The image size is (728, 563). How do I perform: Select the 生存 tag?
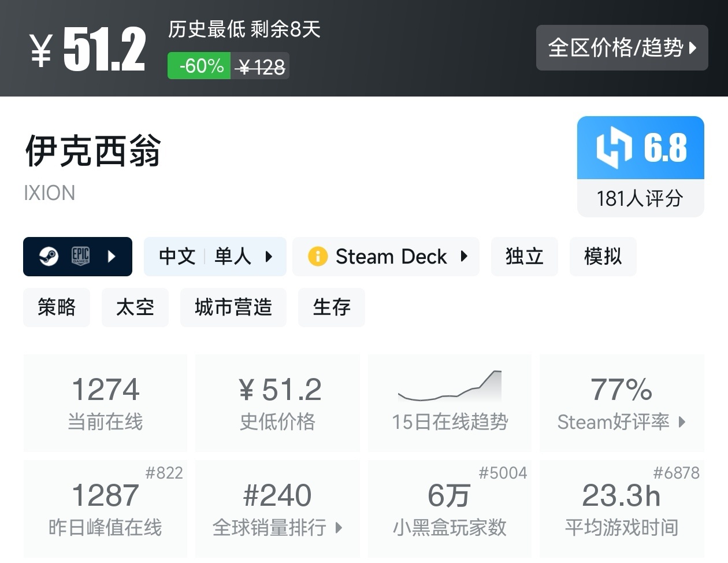point(332,307)
